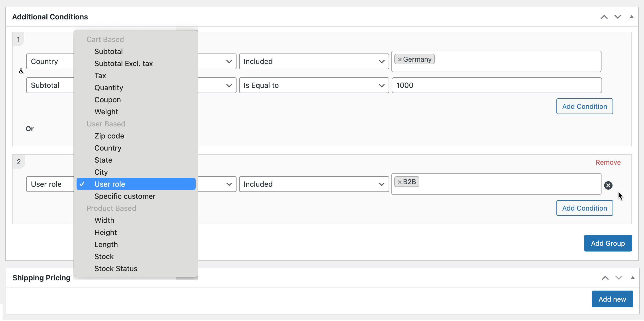Click Remove link for group 2

[x=608, y=162]
